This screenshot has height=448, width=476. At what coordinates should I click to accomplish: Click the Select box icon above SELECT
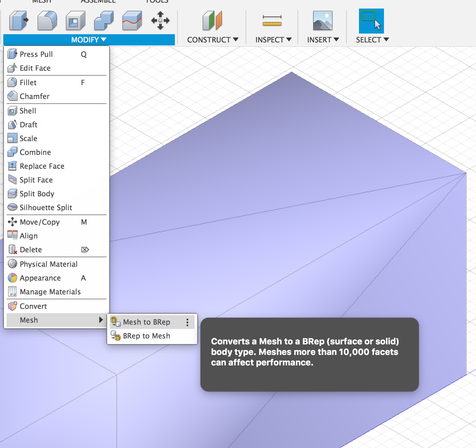click(x=371, y=20)
